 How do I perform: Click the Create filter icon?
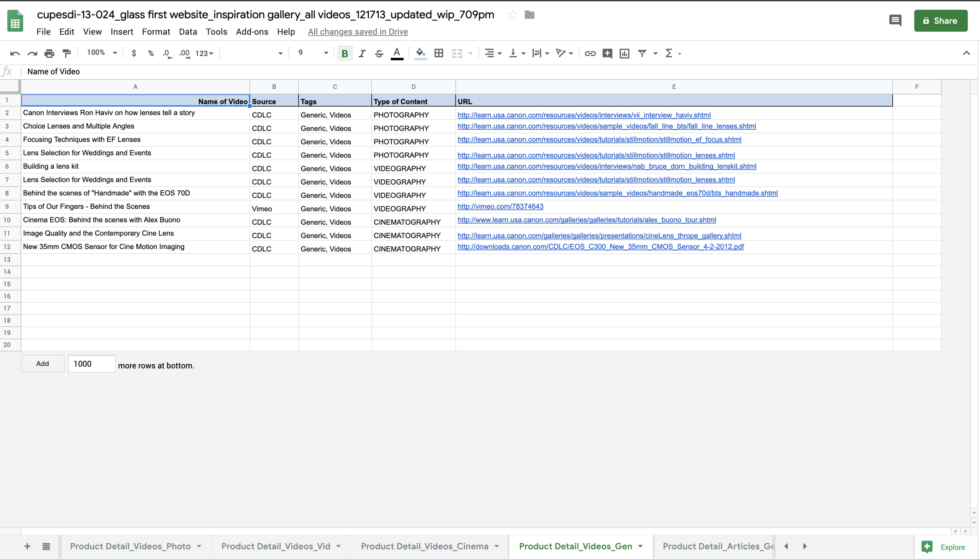click(x=642, y=53)
